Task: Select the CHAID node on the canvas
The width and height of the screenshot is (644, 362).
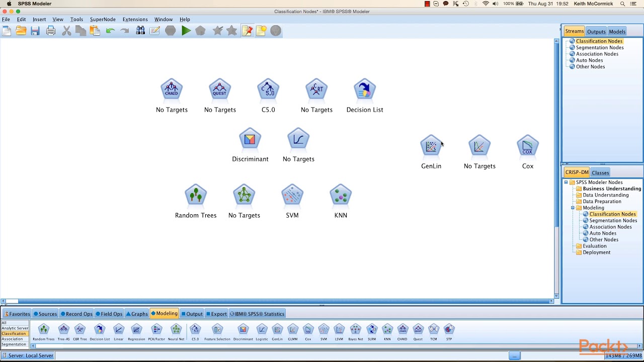Action: [x=172, y=89]
